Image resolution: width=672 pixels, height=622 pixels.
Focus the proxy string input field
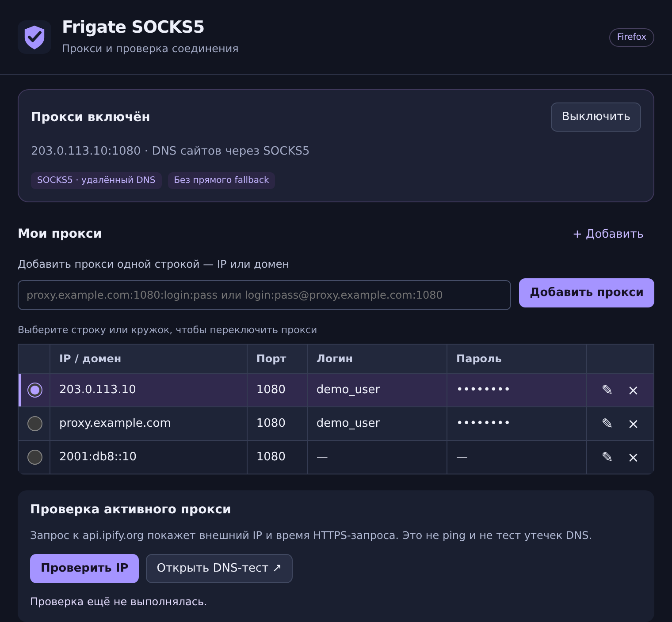(264, 295)
